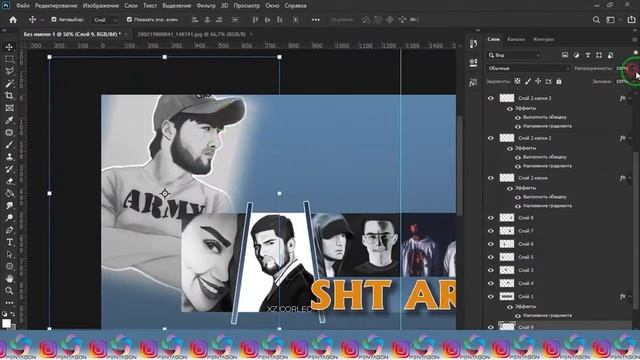Select the Move tool in the left toolbar
The width and height of the screenshot is (640, 360).
tap(9, 47)
